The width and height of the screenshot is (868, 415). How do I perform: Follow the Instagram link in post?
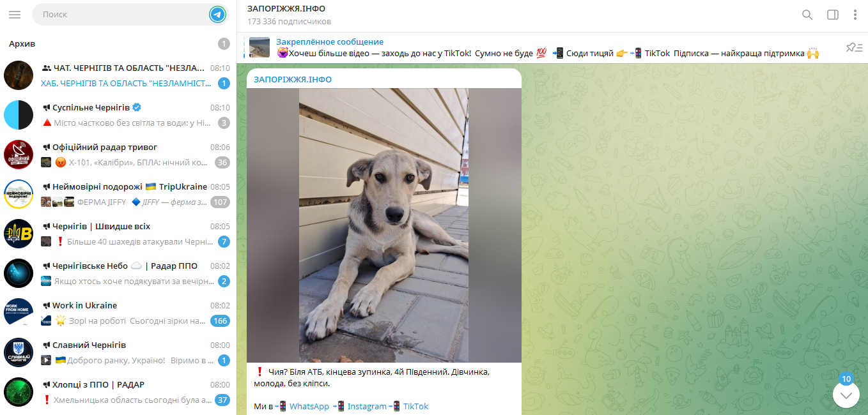[367, 406]
